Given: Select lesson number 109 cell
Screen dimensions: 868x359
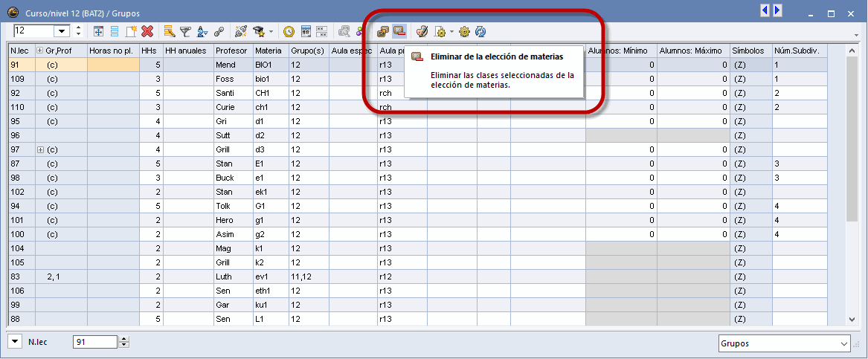Looking at the screenshot, I should coord(22,79).
